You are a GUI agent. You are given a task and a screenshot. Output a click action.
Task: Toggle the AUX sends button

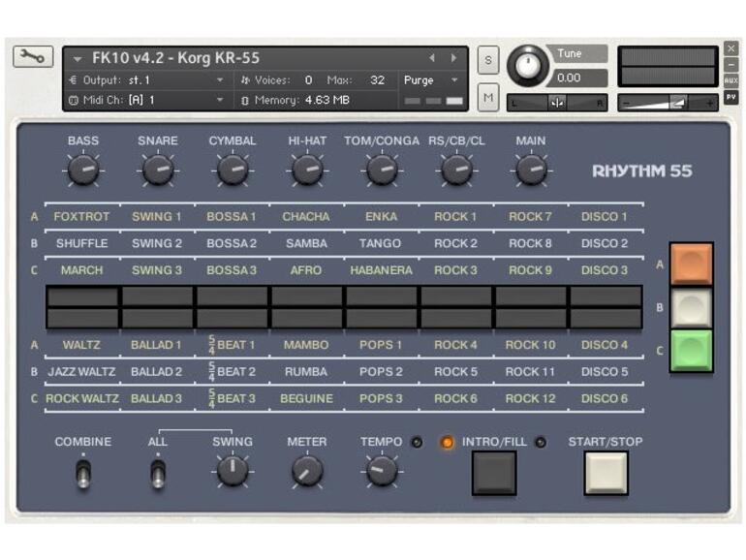tap(731, 80)
